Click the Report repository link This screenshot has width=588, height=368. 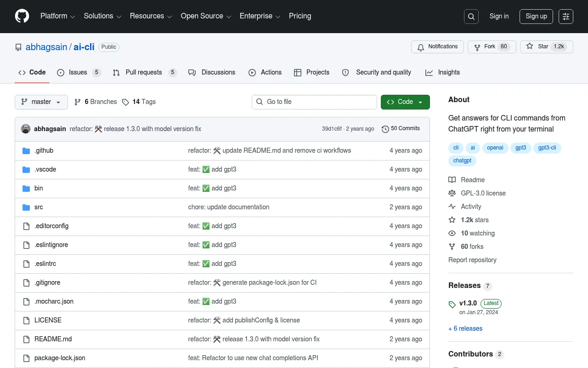pyautogui.click(x=472, y=260)
